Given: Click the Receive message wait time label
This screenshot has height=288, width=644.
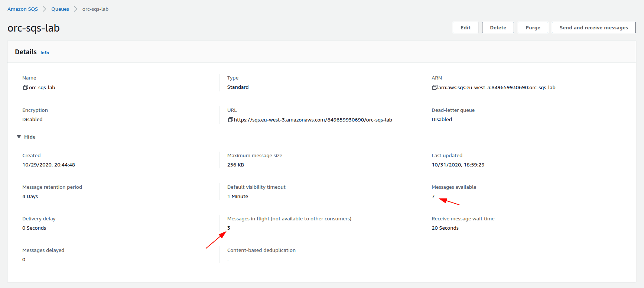Looking at the screenshot, I should click(x=463, y=219).
